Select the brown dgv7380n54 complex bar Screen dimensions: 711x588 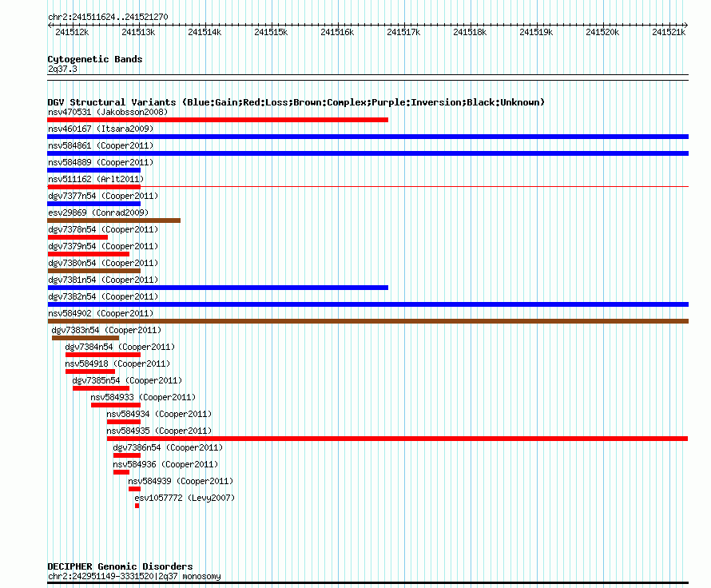click(93, 271)
